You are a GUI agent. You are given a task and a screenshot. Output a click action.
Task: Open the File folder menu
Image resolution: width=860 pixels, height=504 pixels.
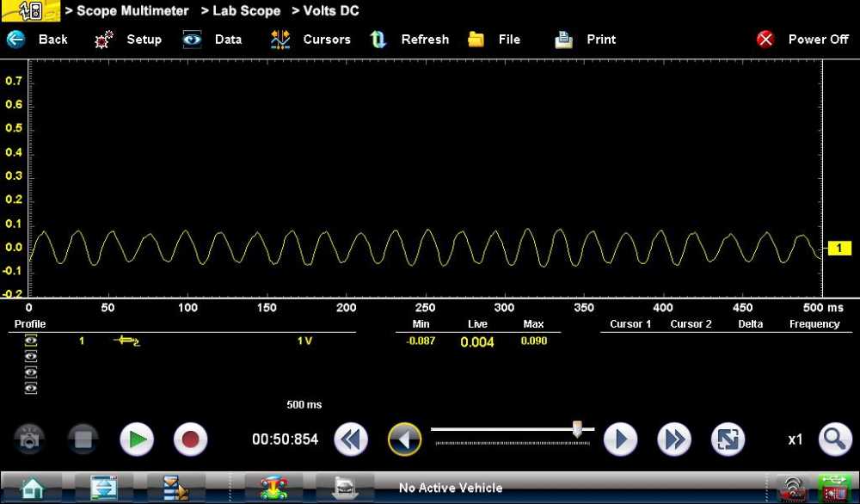pyautogui.click(x=494, y=40)
